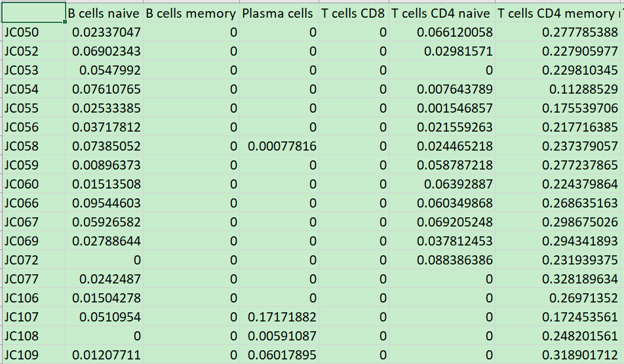Click the Plasma cells value 0.00077816
This screenshot has height=364, width=624.
(279, 146)
